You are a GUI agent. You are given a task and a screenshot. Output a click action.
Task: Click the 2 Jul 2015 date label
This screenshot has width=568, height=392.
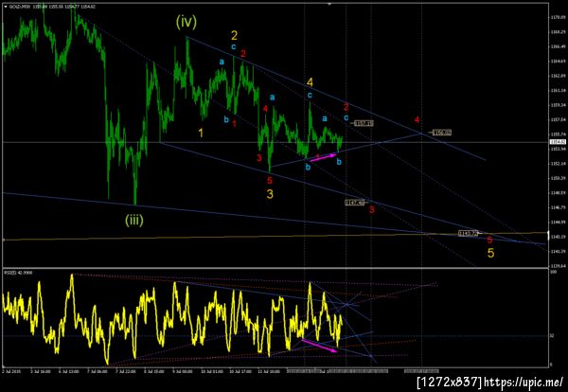(x=9, y=371)
